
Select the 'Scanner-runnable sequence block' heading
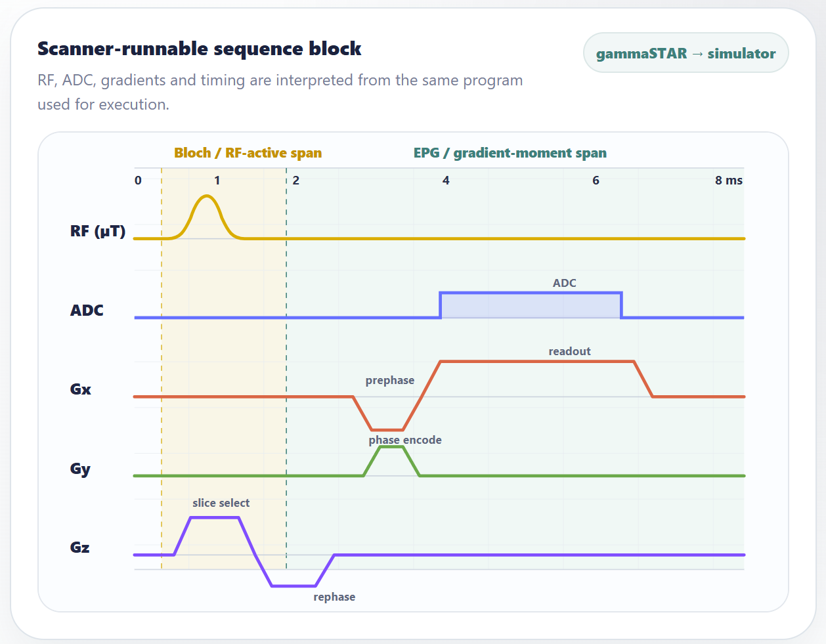pyautogui.click(x=200, y=49)
